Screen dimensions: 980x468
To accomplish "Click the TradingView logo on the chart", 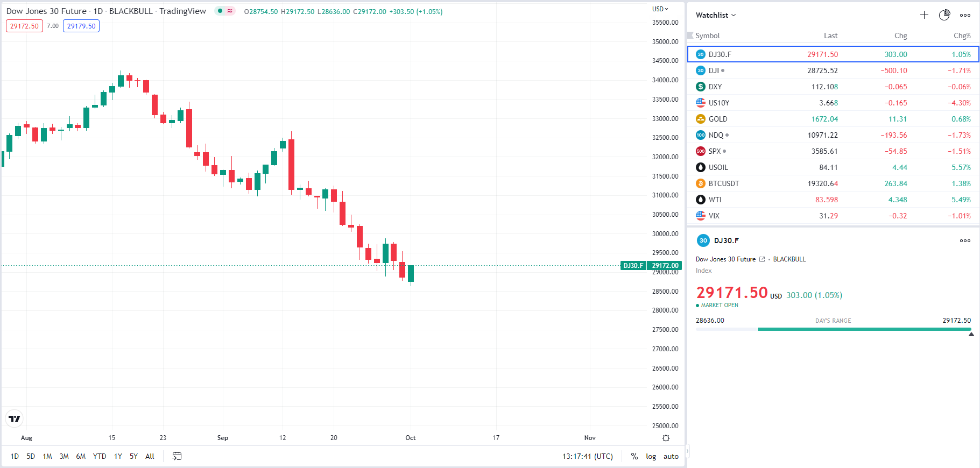I will (x=15, y=419).
